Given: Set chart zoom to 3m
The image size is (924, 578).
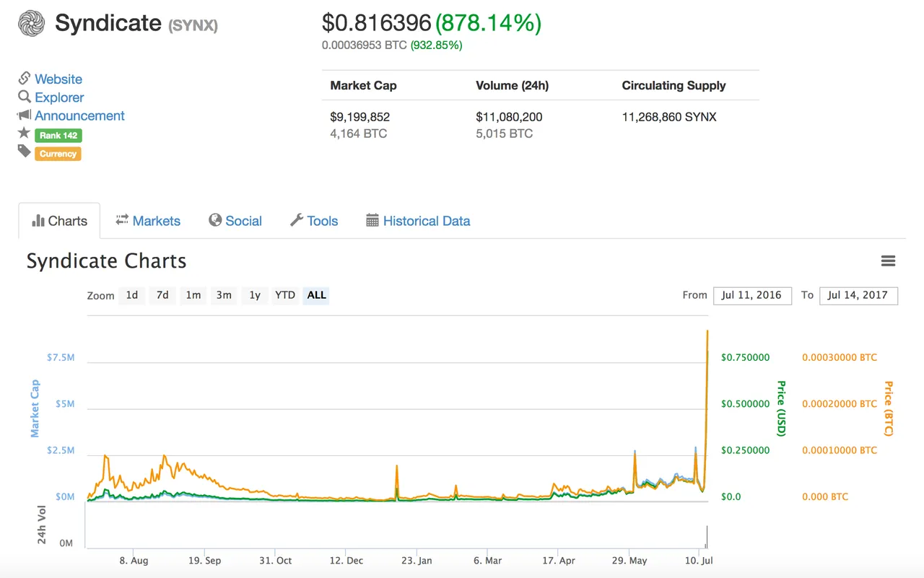Looking at the screenshot, I should (224, 295).
